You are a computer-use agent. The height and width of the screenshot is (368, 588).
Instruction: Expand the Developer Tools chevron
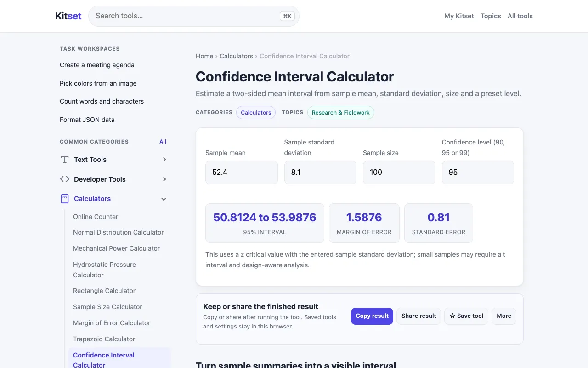164,179
